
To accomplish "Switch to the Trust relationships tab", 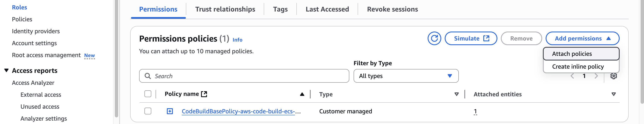I will coord(225,9).
